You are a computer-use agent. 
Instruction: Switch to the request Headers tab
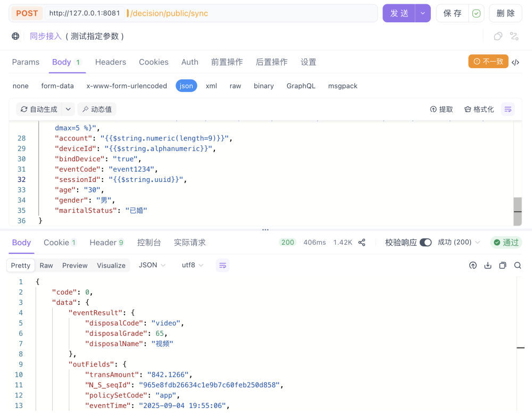pos(111,62)
